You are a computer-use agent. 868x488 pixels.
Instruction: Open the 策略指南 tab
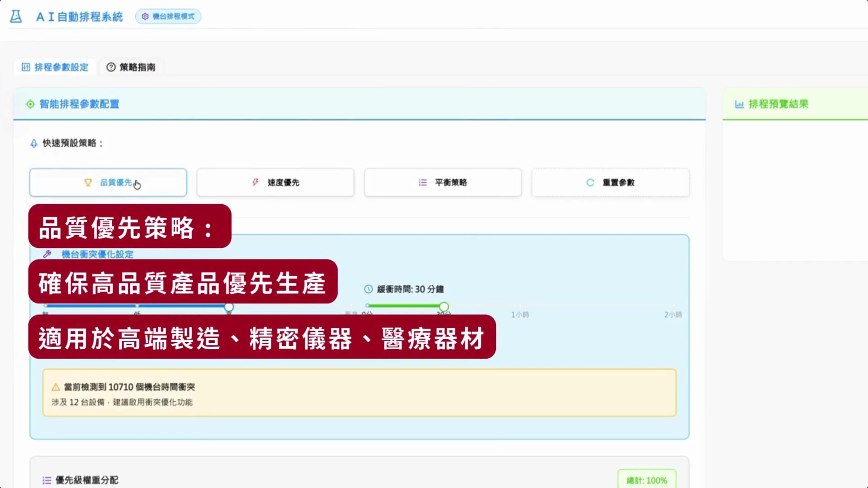pyautogui.click(x=131, y=67)
